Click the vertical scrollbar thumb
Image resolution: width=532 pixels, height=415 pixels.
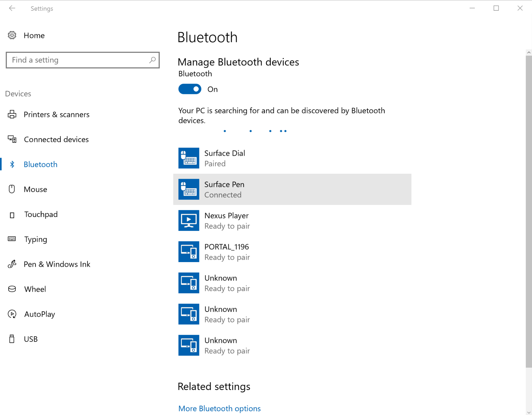coord(529,211)
